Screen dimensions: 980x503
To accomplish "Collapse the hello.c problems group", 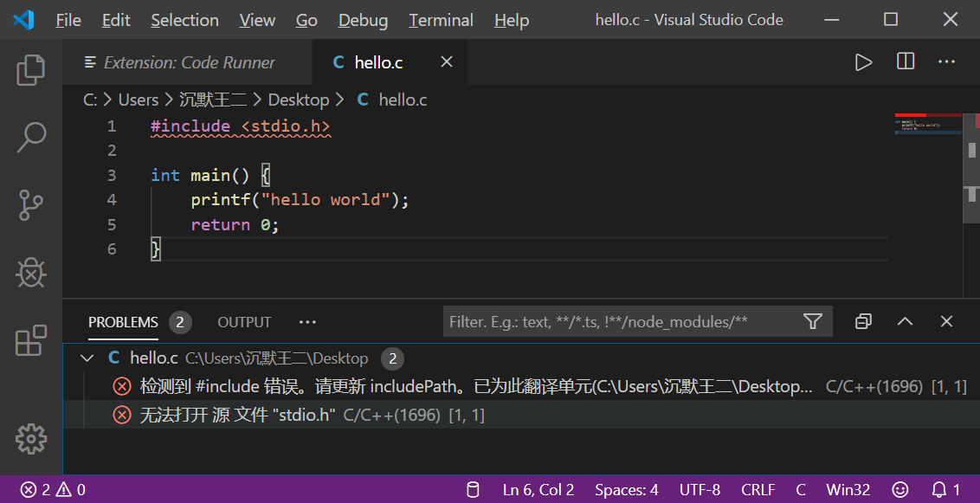I will click(87, 358).
